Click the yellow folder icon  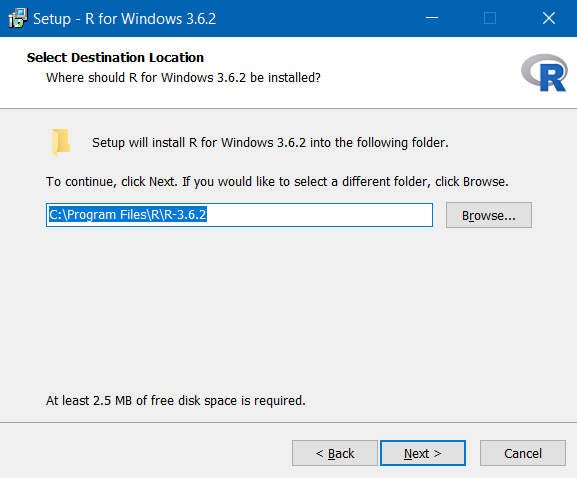(61, 142)
